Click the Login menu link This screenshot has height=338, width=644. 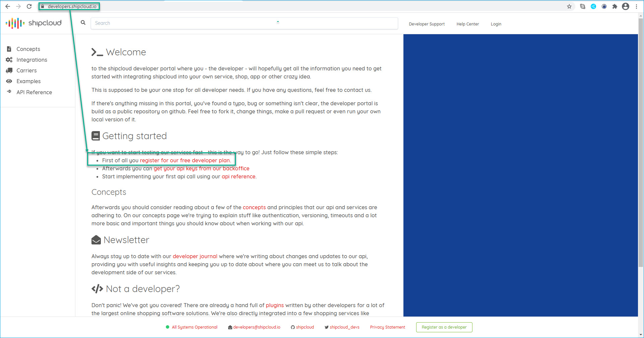[496, 24]
